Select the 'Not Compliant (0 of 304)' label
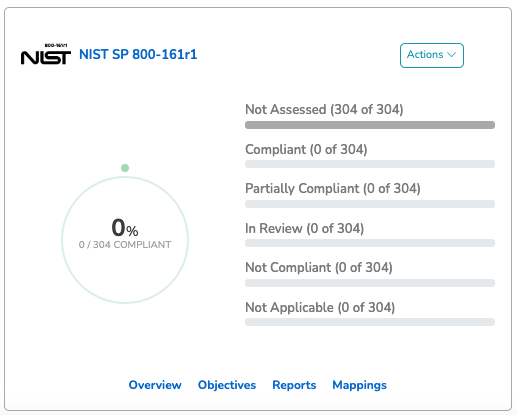The height and width of the screenshot is (415, 517). coord(319,267)
